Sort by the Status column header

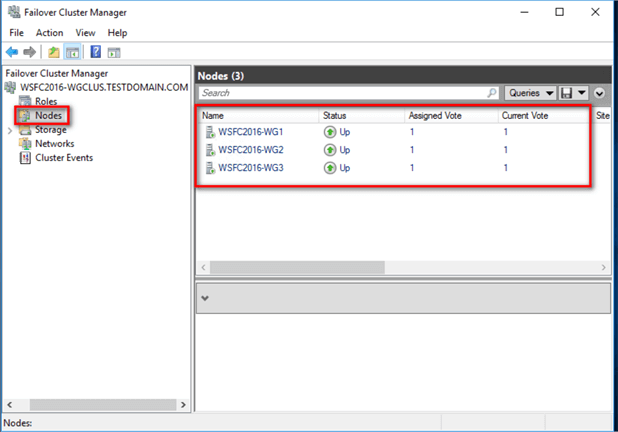361,115
